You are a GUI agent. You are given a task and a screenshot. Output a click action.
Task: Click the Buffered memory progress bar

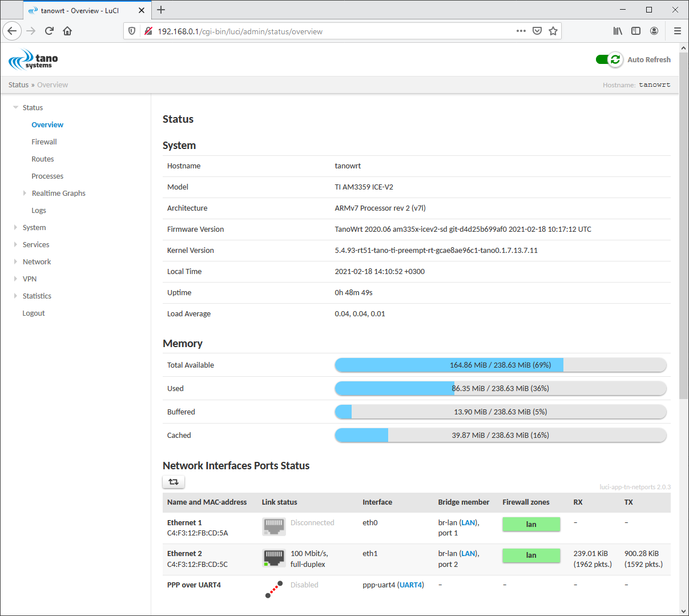[500, 412]
